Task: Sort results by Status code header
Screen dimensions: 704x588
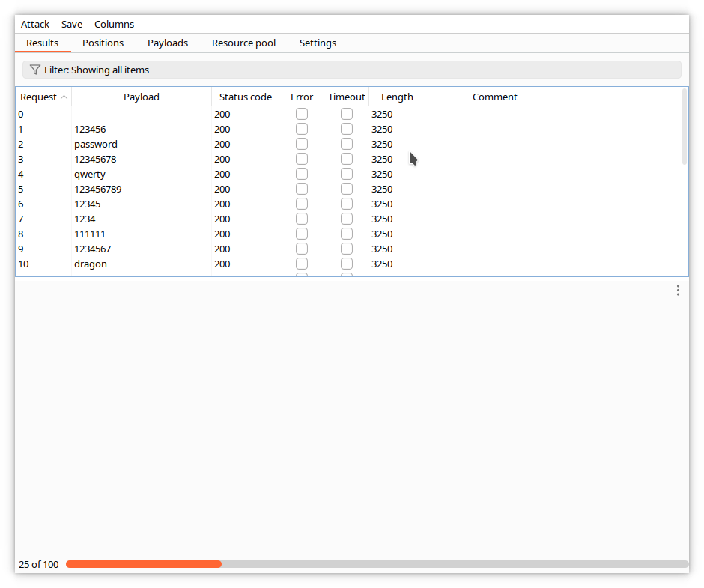Action: 246,97
